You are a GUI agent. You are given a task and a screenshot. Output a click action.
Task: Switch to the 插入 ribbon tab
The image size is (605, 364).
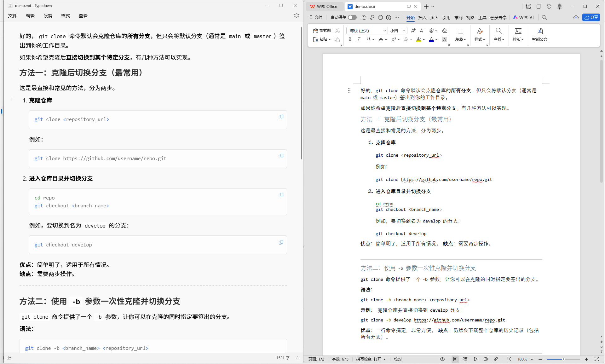point(422,18)
